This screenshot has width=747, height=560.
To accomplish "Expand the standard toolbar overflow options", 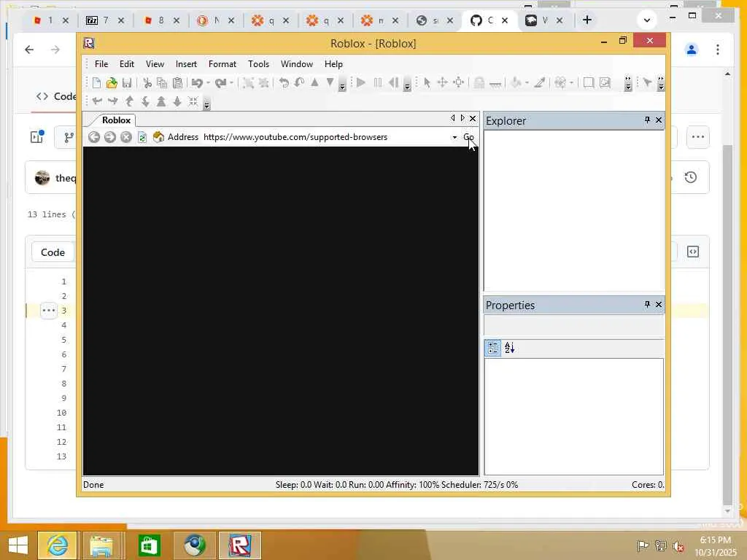I will click(342, 85).
